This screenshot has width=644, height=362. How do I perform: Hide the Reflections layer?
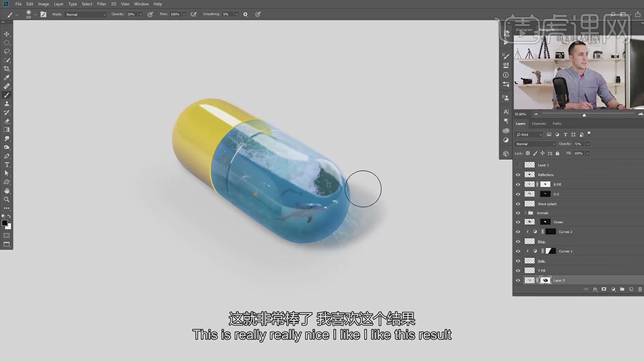point(518,175)
